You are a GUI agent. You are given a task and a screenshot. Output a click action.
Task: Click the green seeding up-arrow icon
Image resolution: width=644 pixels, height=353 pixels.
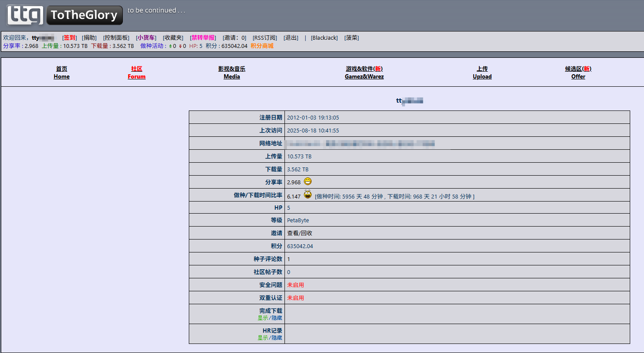point(170,46)
